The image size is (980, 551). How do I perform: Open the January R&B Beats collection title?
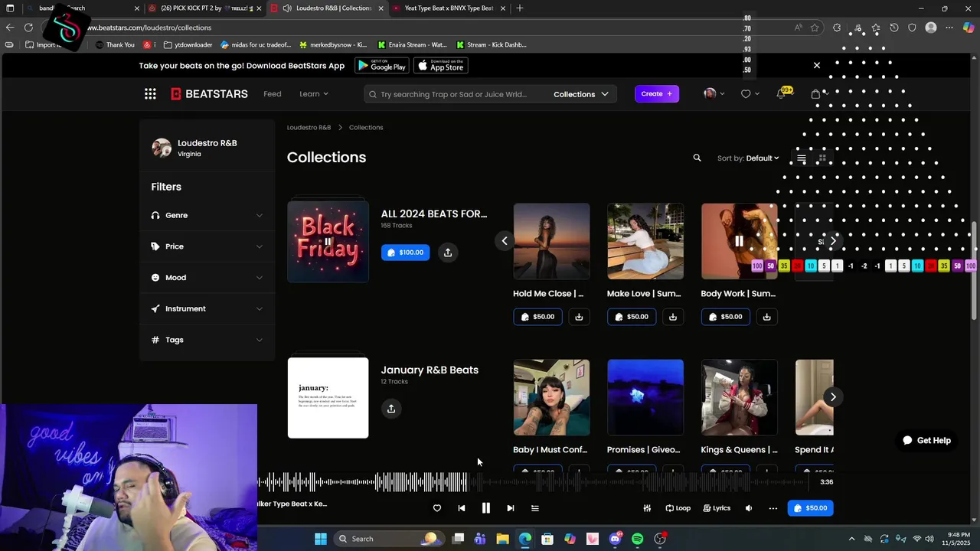(430, 370)
